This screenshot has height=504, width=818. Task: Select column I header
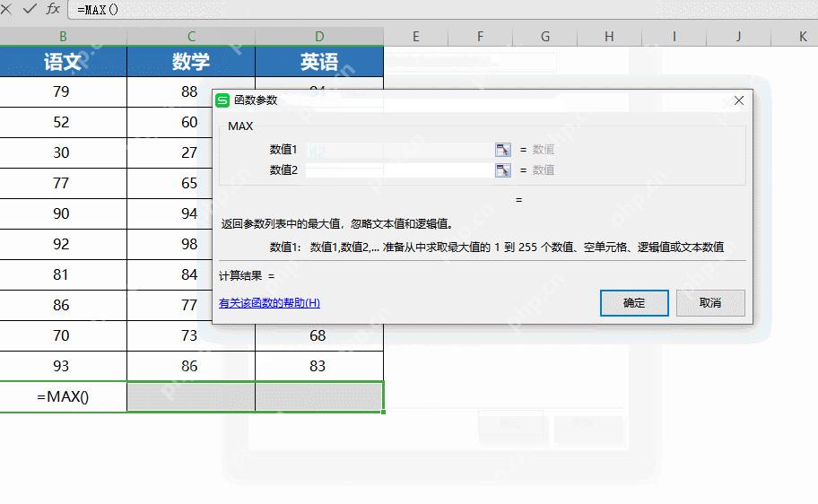pos(674,37)
